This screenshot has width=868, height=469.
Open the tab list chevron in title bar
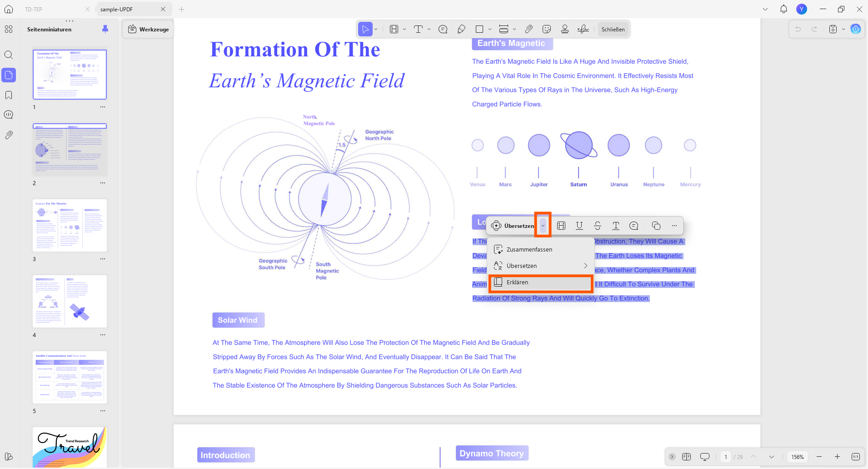coord(765,9)
